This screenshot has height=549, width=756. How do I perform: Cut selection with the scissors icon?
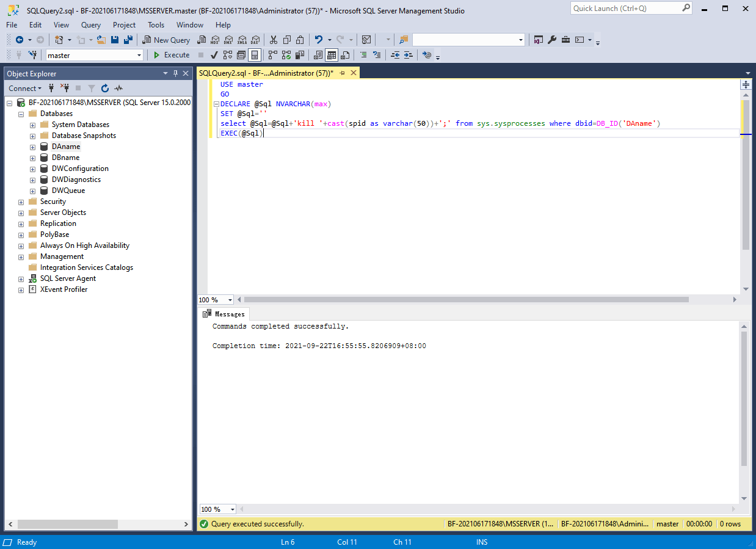[x=273, y=40]
